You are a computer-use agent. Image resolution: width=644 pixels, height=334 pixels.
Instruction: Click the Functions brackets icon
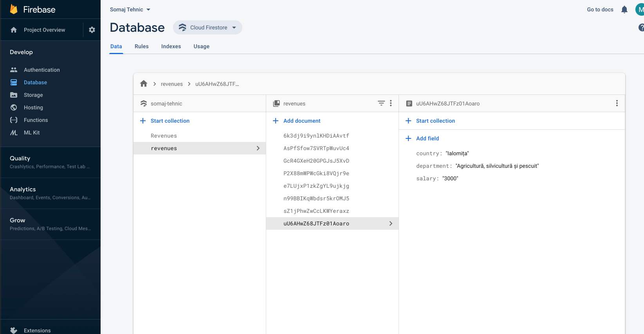point(14,120)
